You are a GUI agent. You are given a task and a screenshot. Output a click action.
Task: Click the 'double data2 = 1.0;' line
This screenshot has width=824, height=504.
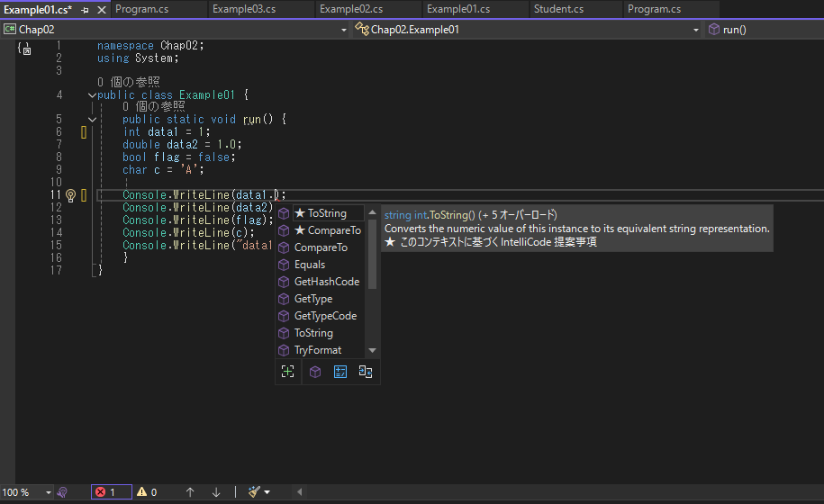(182, 145)
